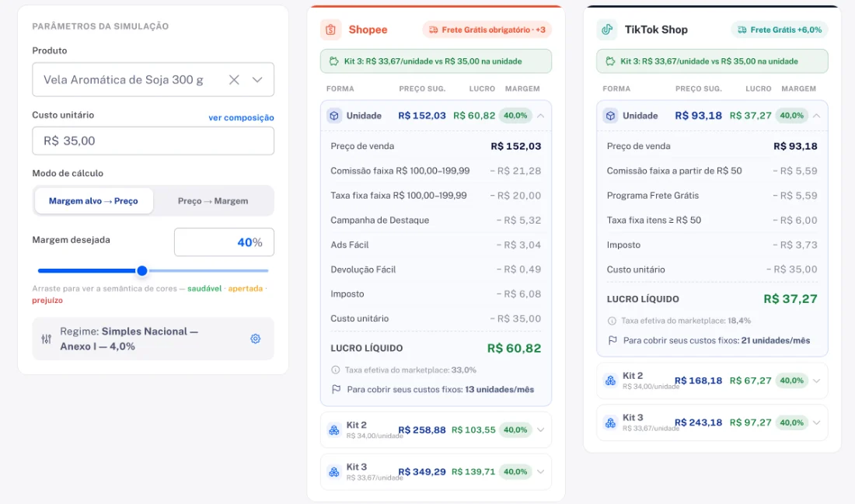Collapse the Shopee Unidade row
The height and width of the screenshot is (504, 855).
pos(540,116)
